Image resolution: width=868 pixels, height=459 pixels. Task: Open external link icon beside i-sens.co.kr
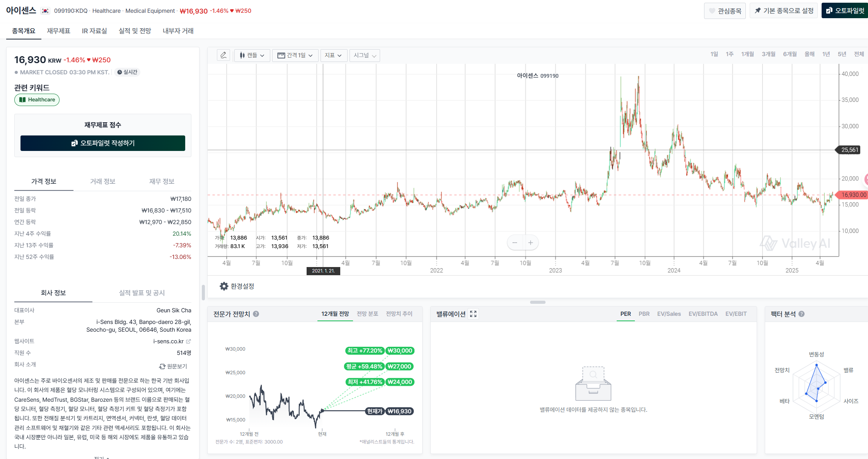click(189, 341)
